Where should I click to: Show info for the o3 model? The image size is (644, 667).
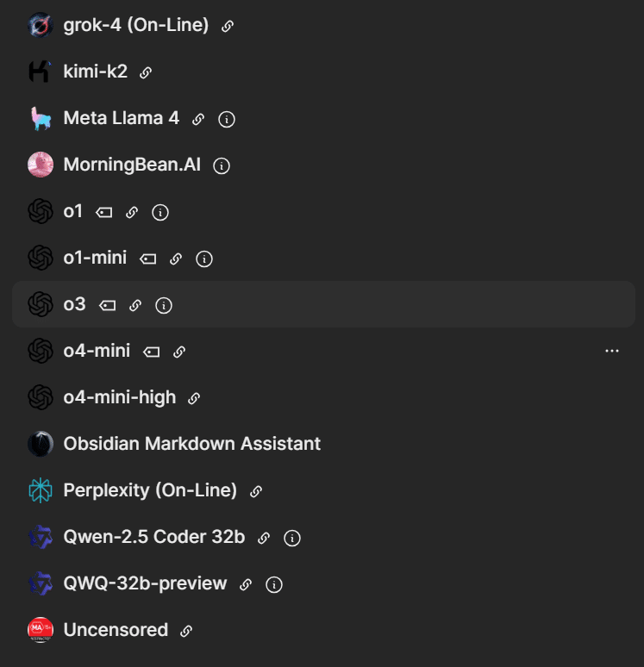(x=164, y=305)
